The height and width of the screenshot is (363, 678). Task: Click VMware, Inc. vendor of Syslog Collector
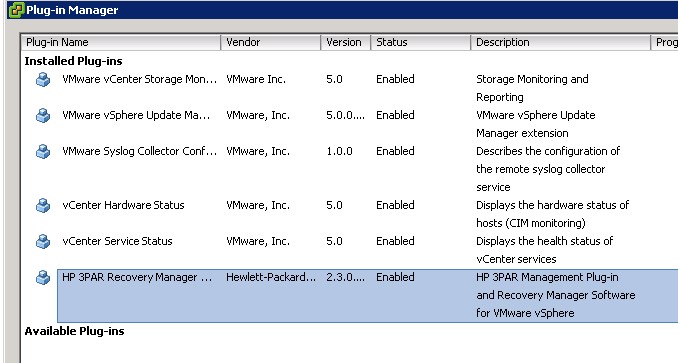tap(258, 151)
